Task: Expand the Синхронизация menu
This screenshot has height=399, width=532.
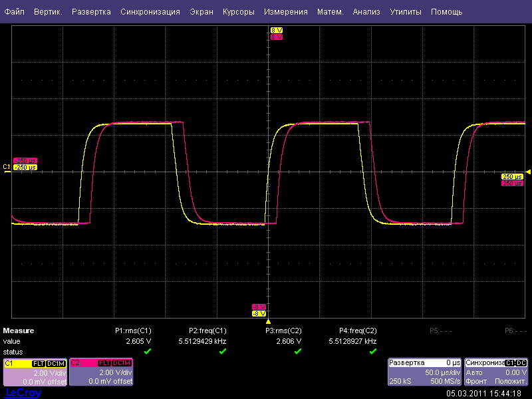Action: [150, 12]
